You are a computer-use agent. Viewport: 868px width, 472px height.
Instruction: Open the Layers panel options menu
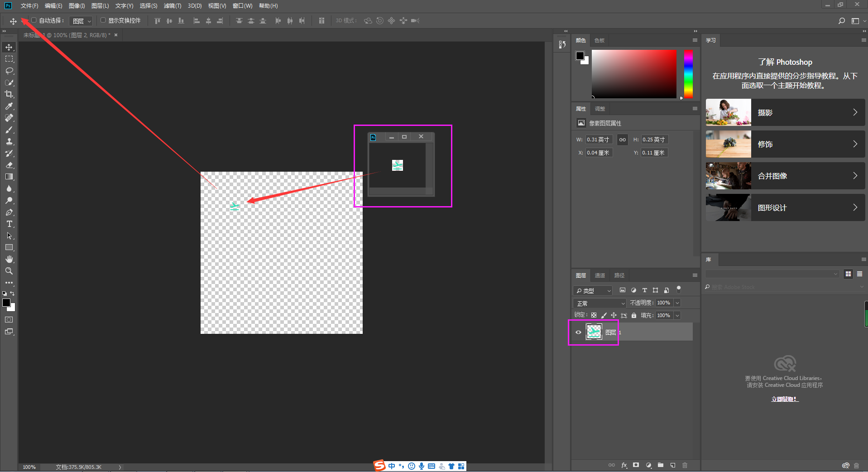[695, 275]
